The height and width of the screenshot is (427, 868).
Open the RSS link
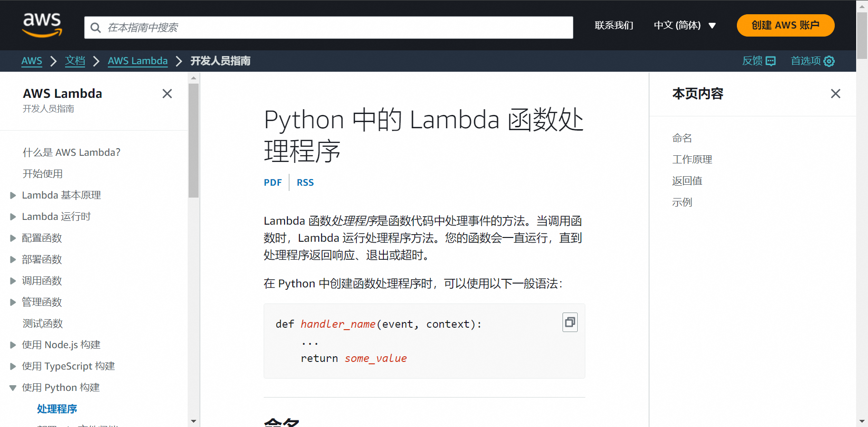[305, 182]
